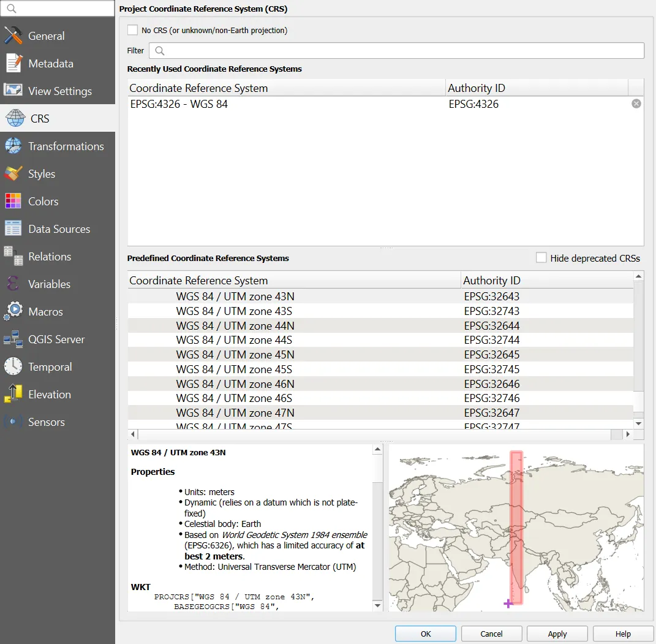Switch to the Metadata tab label
Screen dimensions: 656x644
click(51, 64)
